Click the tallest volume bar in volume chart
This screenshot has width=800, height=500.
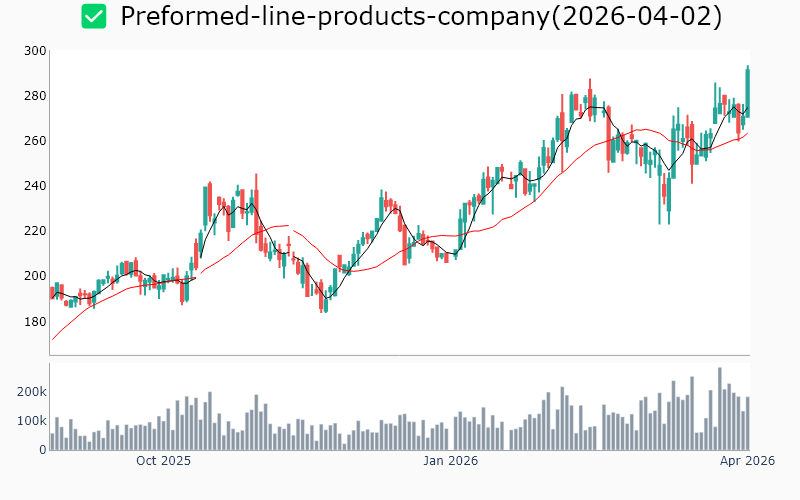pyautogui.click(x=719, y=408)
